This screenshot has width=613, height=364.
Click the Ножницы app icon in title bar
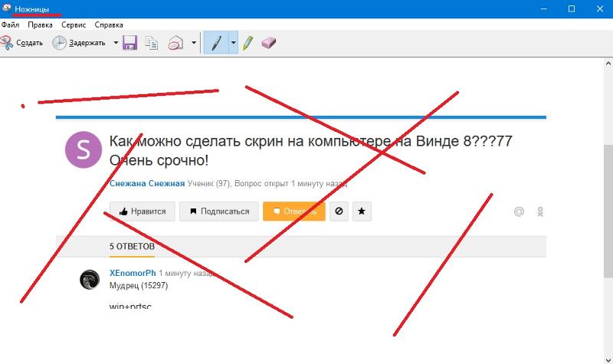click(6, 8)
